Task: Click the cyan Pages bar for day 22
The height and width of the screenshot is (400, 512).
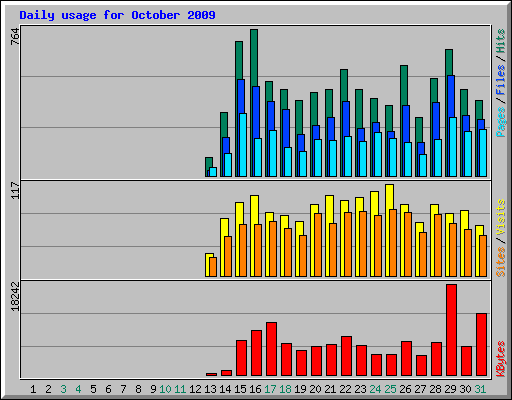Action: point(348,156)
